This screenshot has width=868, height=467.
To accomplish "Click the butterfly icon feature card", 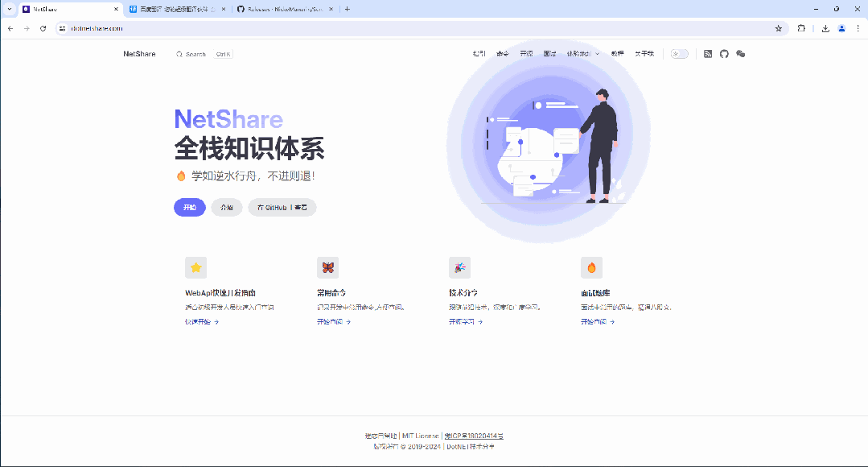I will tap(327, 268).
